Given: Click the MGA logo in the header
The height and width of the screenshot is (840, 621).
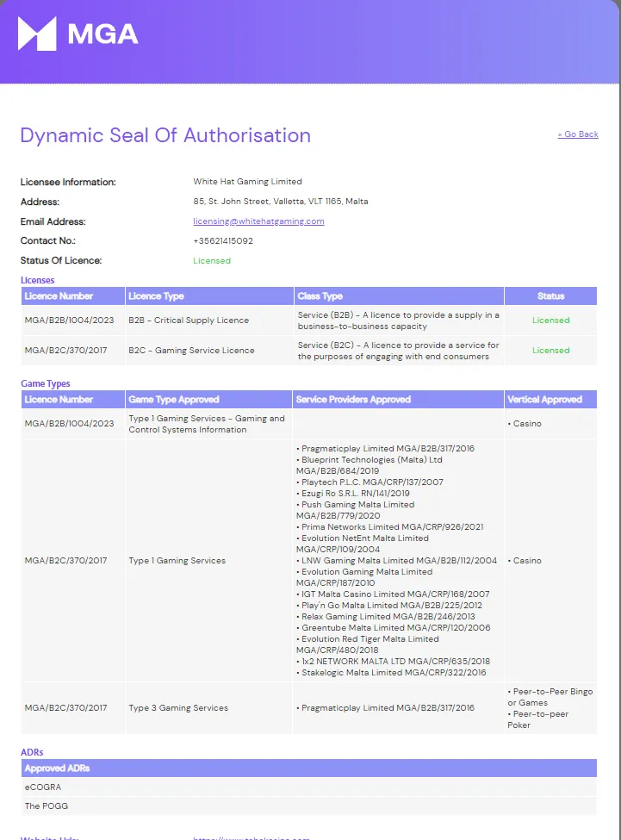Looking at the screenshot, I should (78, 34).
